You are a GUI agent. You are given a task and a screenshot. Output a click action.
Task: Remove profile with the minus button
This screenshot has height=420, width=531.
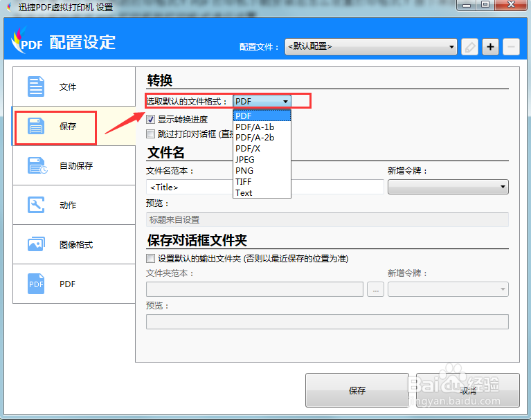[x=511, y=46]
